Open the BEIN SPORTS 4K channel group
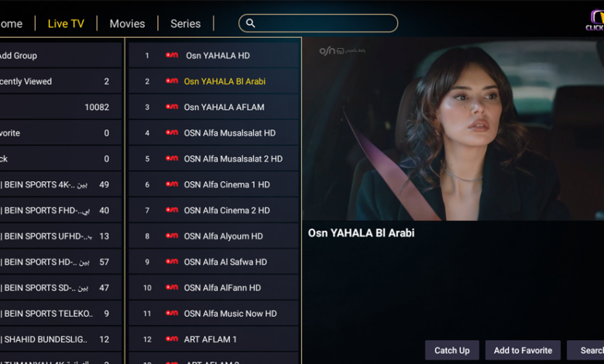The width and height of the screenshot is (604, 364). click(x=60, y=184)
